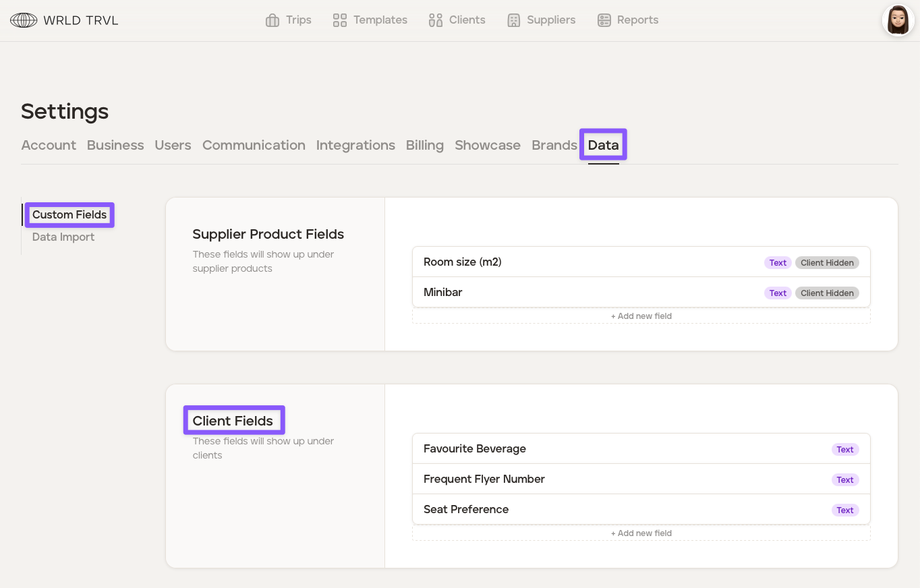Add new field under Client Fields
The image size is (920, 588).
click(x=641, y=533)
